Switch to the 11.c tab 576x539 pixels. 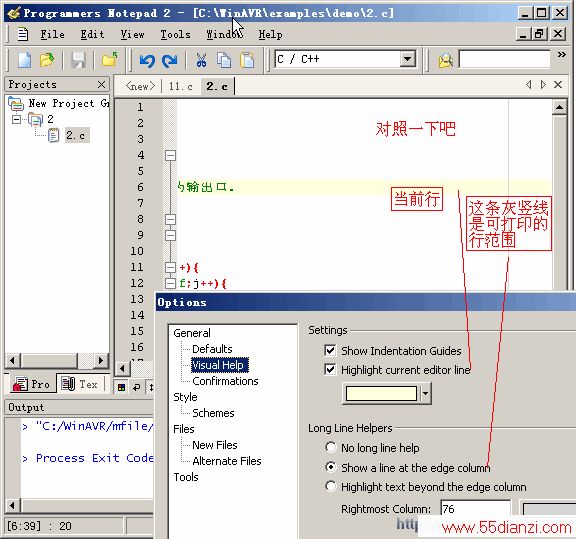(x=181, y=86)
